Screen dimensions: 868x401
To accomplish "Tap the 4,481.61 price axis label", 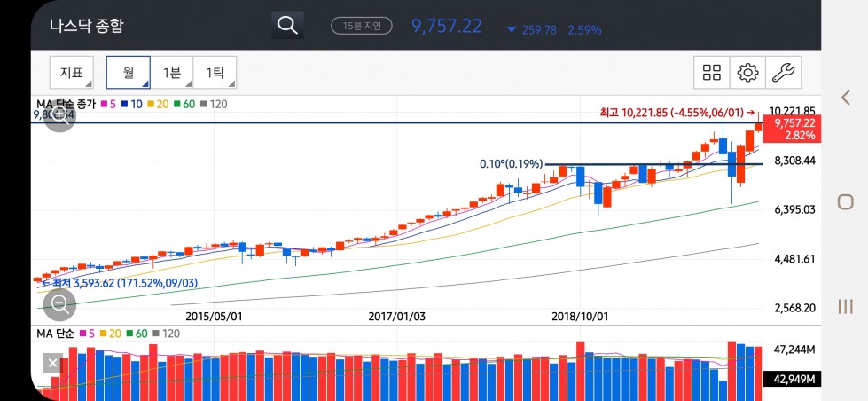I will point(795,259).
